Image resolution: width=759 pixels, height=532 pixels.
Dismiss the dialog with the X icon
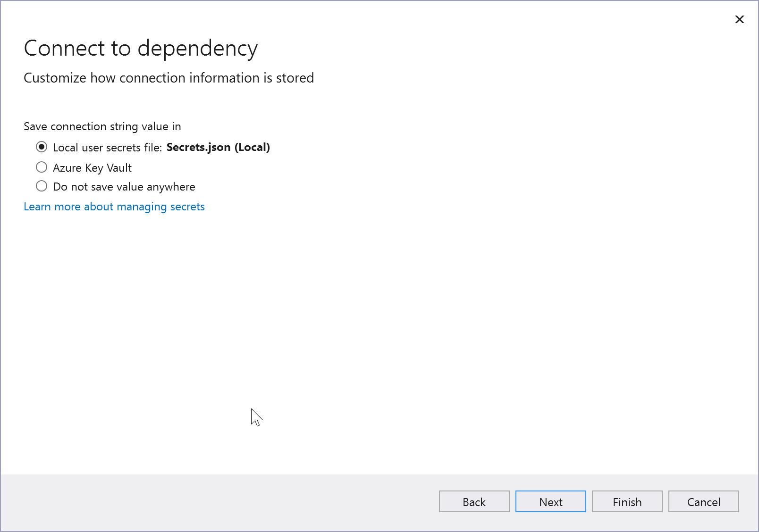click(x=739, y=20)
